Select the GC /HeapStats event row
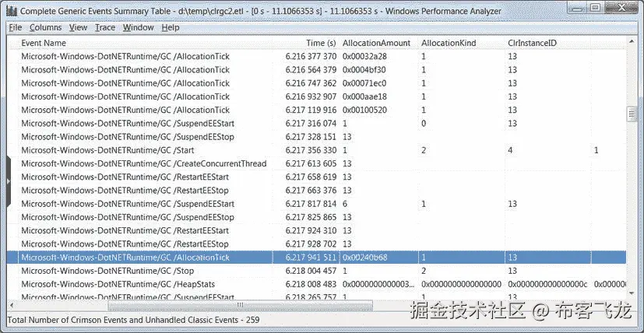644x333 pixels. click(x=316, y=284)
